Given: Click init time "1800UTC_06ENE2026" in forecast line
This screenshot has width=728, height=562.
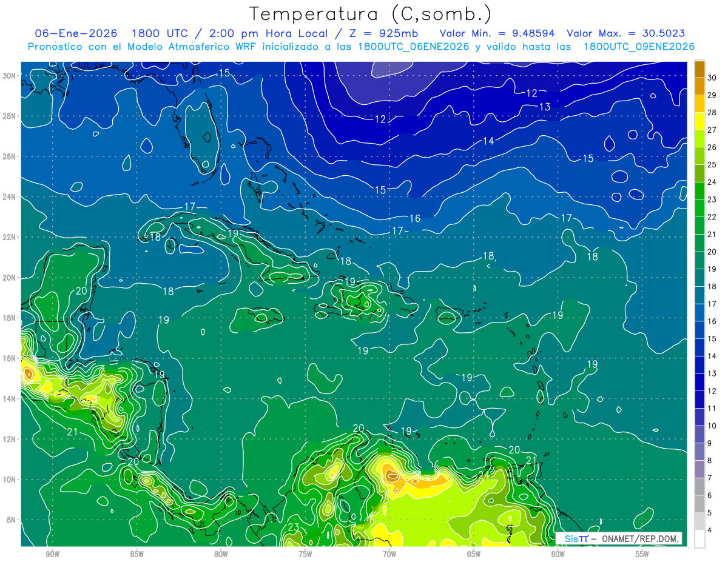Looking at the screenshot, I should (x=413, y=47).
